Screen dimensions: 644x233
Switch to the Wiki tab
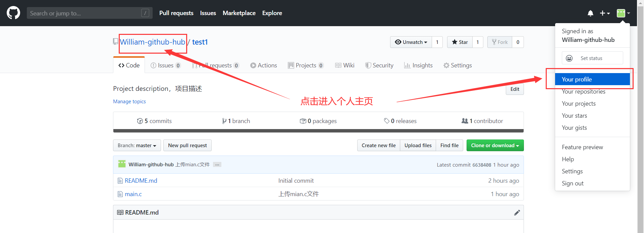[345, 65]
